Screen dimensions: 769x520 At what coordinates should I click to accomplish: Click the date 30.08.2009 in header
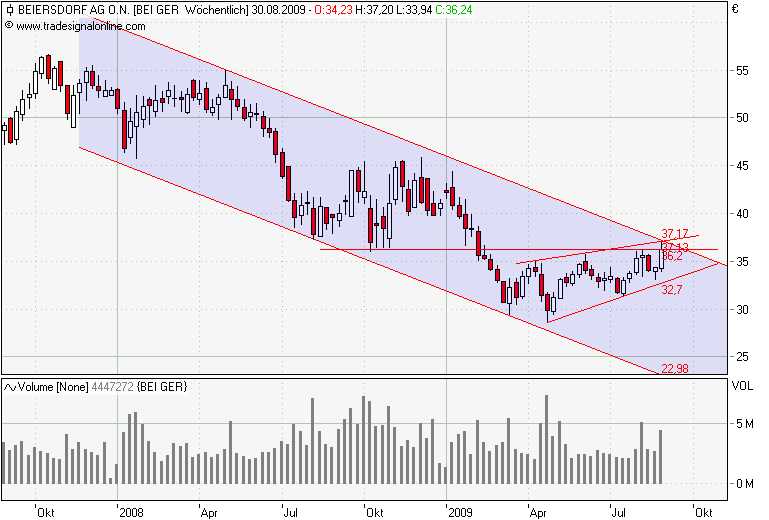click(278, 10)
